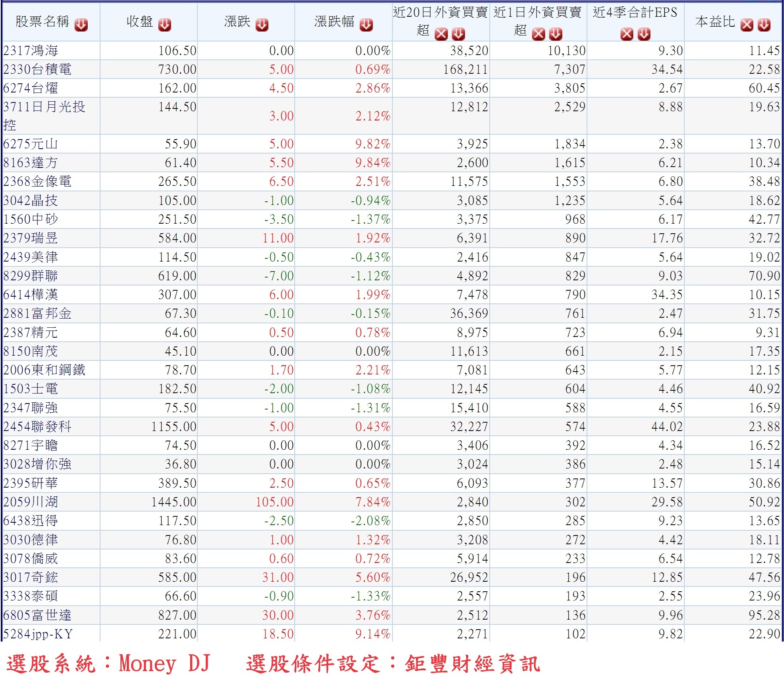Image resolution: width=784 pixels, height=687 pixels.
Task: Open stock 3017奇鋐
Action: [31, 577]
